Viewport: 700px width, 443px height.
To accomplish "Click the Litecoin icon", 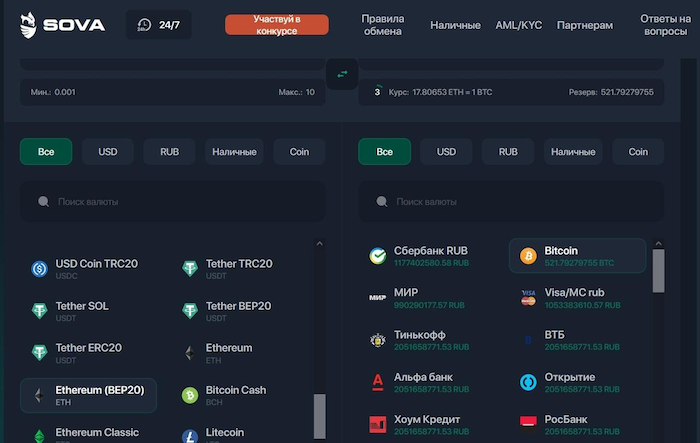I will [190, 436].
